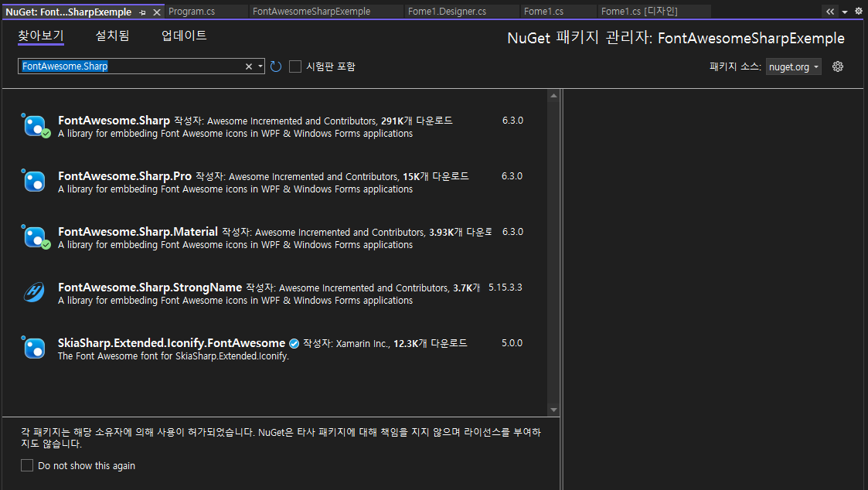Click the SkiaSharp description text
868x490 pixels.
click(x=173, y=356)
